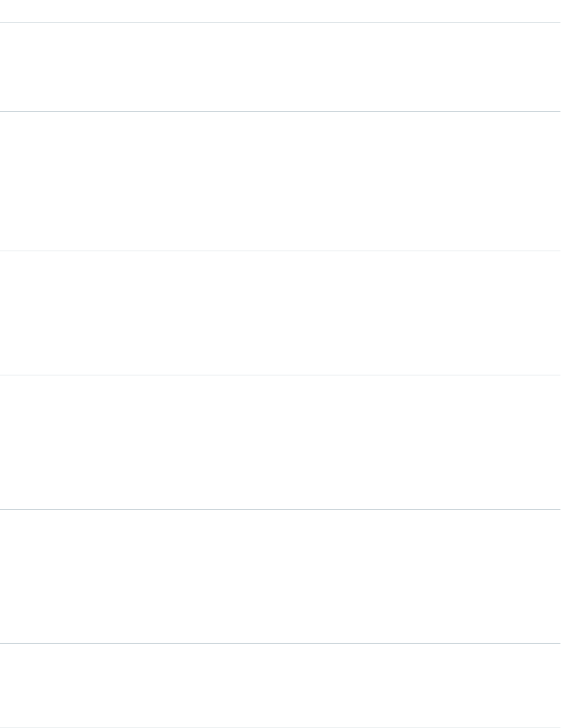Viewport: 561px width, 728px height.
Task: Click the sixth horizontal divider line from top
Action: click(280, 643)
